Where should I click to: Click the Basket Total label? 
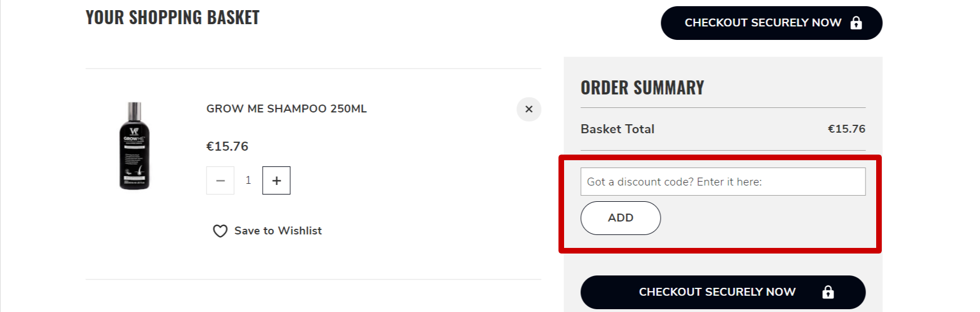(x=617, y=129)
